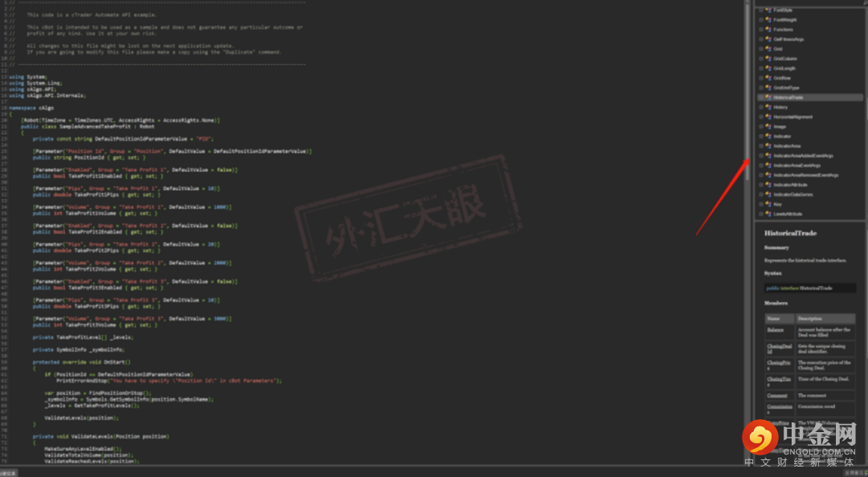Expand the Functions tree node

coord(761,30)
